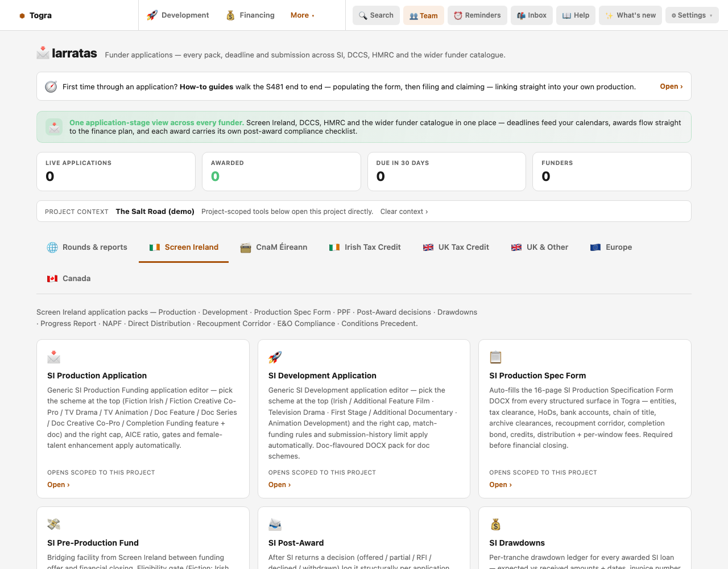
Task: Go to the Canada funder tab
Action: (69, 278)
